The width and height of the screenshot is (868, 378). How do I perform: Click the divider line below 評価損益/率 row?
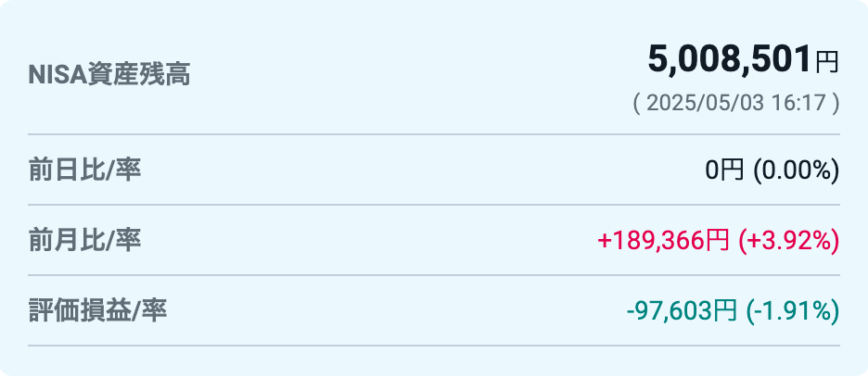(x=433, y=346)
